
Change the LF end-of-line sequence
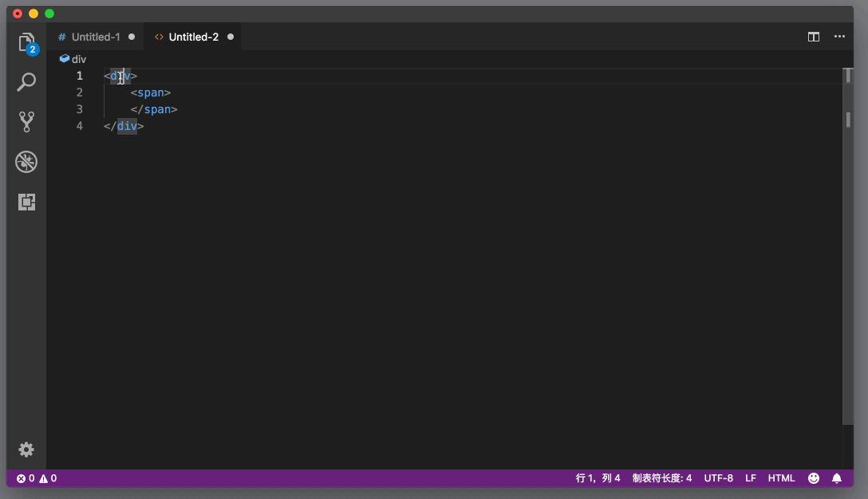(750, 478)
